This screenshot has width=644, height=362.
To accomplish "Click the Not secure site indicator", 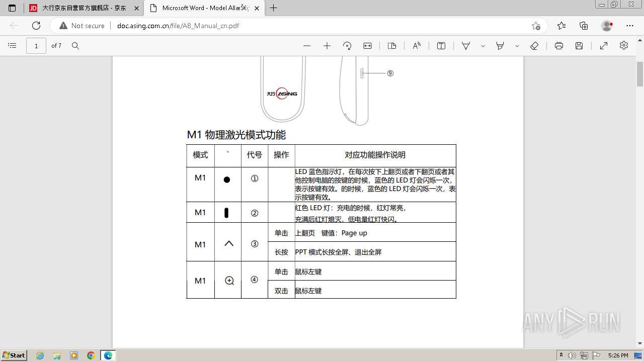I will click(x=82, y=26).
